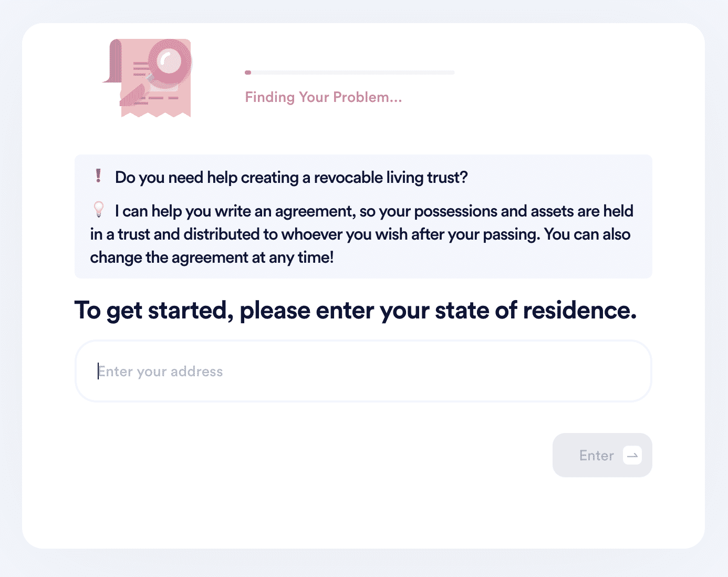Click the Finding Your Problem status text
This screenshot has width=728, height=577.
click(x=324, y=97)
